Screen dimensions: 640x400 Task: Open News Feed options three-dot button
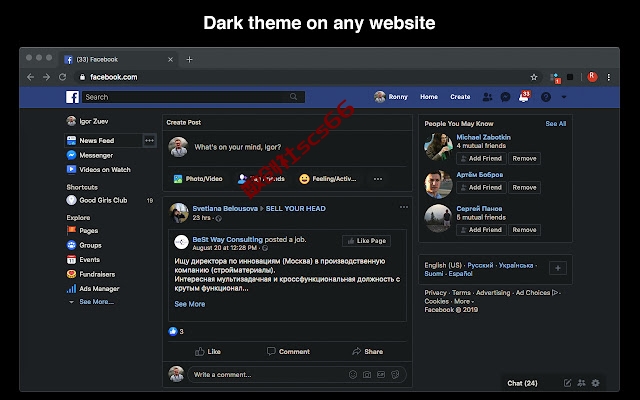[149, 140]
